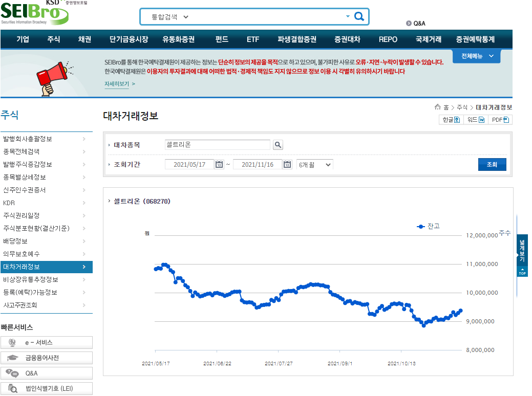Open the 채권 menu
Image resolution: width=532 pixels, height=396 pixels.
(84, 39)
